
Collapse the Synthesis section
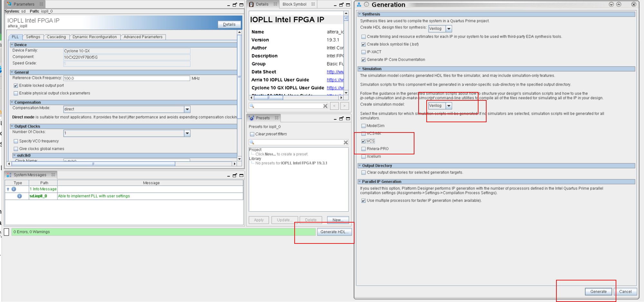360,14
